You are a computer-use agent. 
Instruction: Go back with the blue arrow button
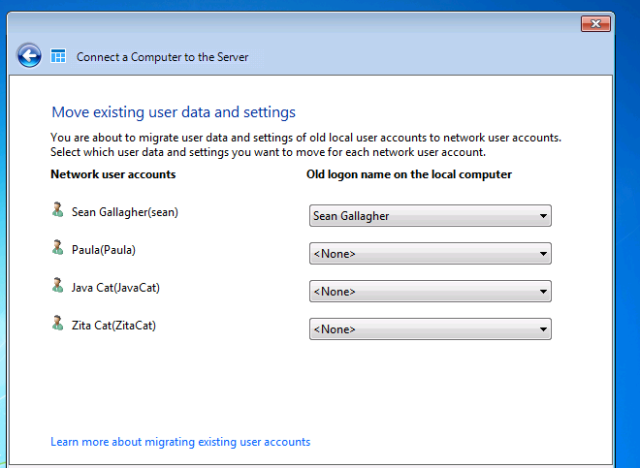(29, 55)
